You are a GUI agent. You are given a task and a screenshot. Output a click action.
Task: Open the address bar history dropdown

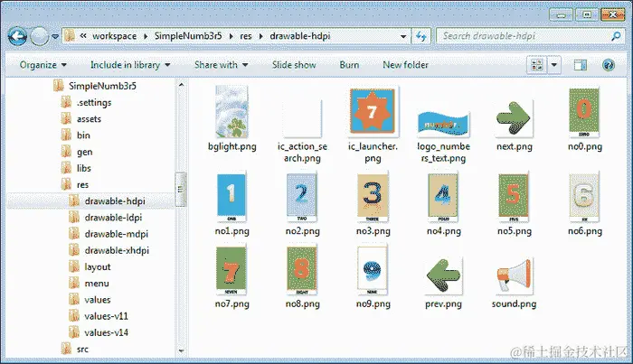[x=403, y=37]
